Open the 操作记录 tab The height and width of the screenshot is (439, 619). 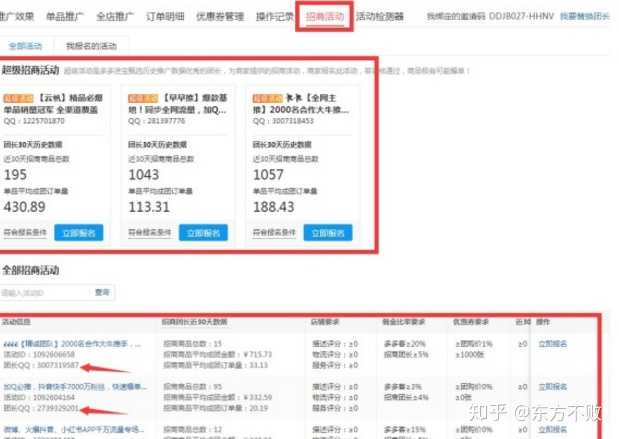275,17
